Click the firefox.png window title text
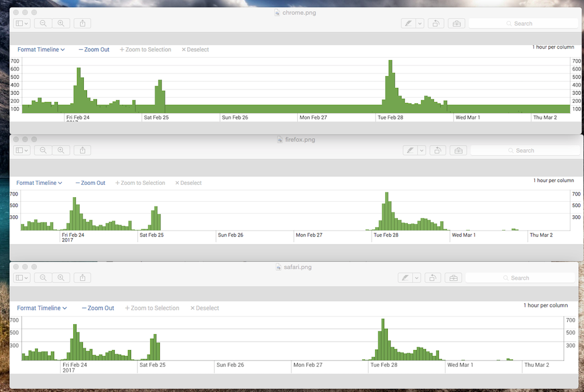The height and width of the screenshot is (392, 584). point(300,140)
